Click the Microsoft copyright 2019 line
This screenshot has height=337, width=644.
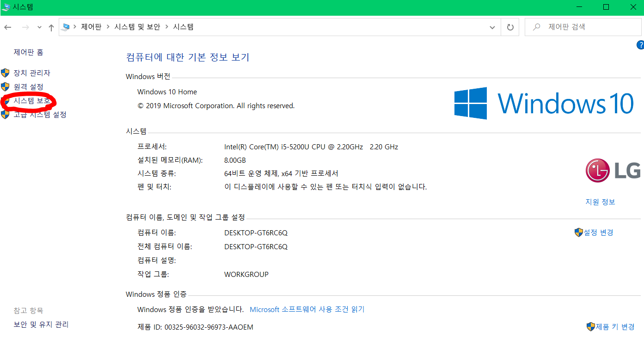click(216, 105)
